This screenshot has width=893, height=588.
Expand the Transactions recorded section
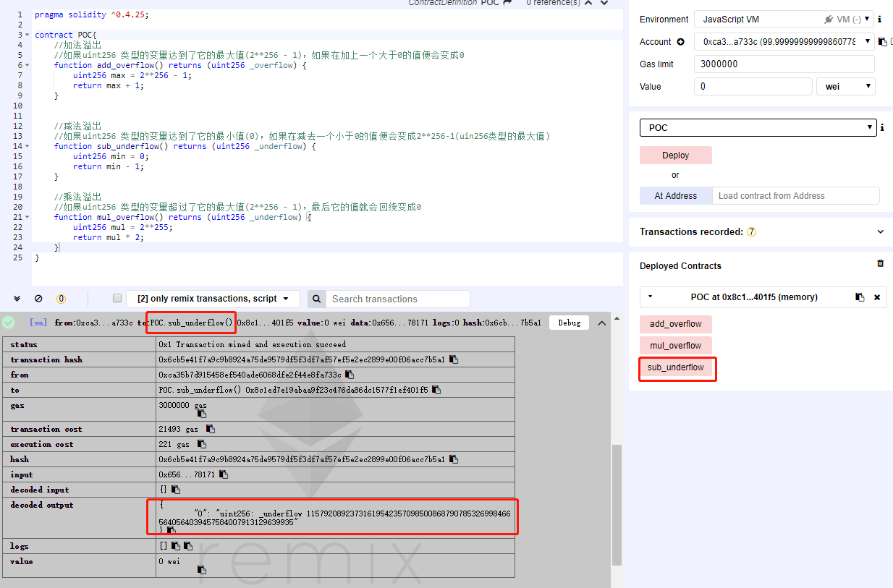[881, 231]
